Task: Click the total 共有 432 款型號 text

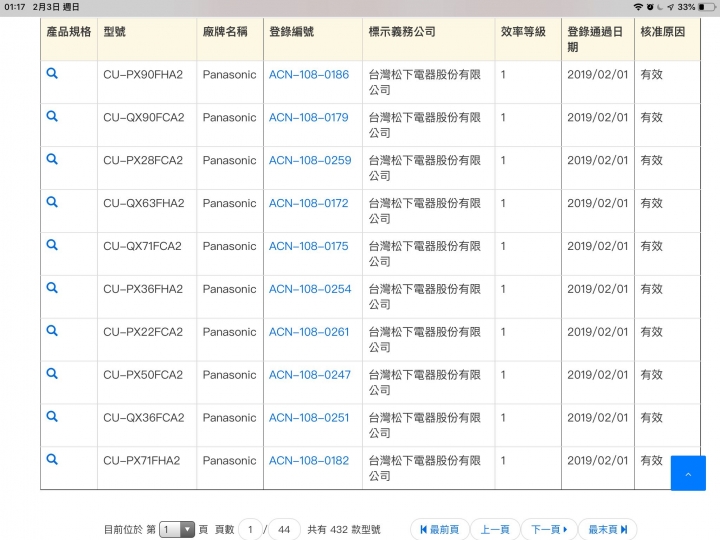Action: pyautogui.click(x=344, y=529)
